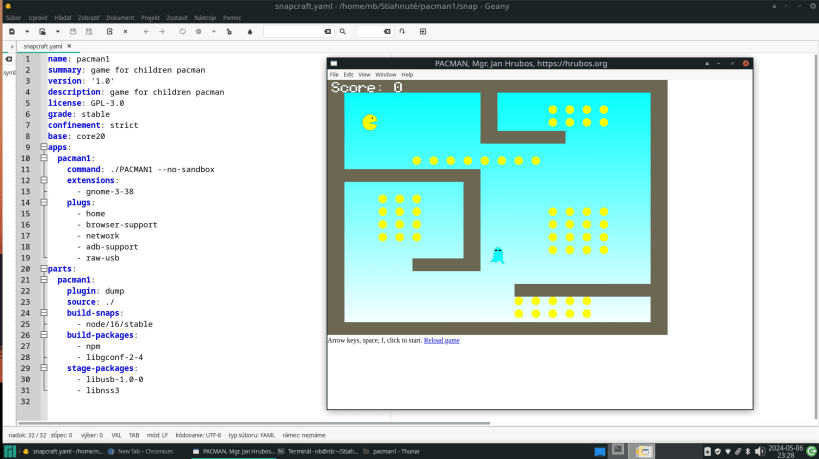The height and width of the screenshot is (459, 819).
Task: Open the Hľadať menu
Action: point(63,18)
